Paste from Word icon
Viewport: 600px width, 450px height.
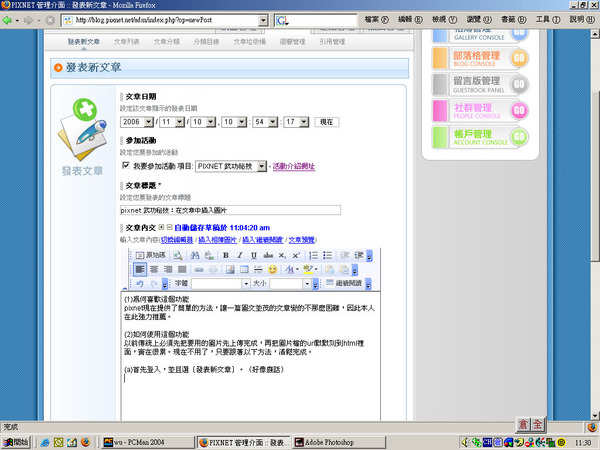344,270
